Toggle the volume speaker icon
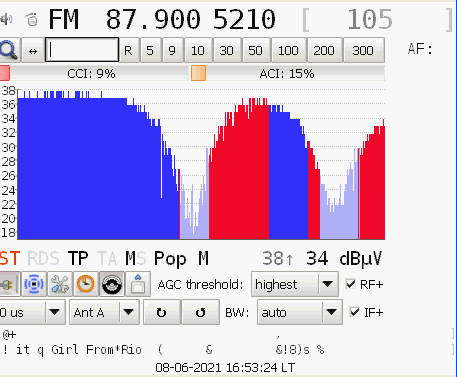This screenshot has height=377, width=457. 6,19
